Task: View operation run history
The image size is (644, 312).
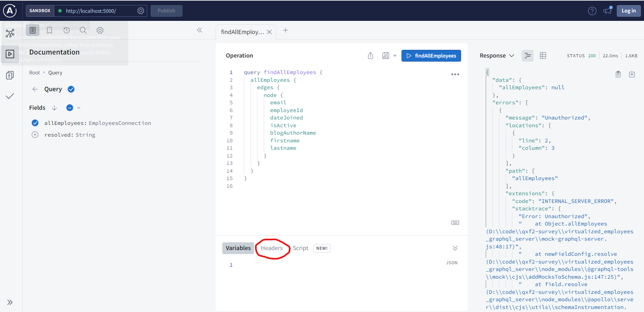Action: (66, 30)
